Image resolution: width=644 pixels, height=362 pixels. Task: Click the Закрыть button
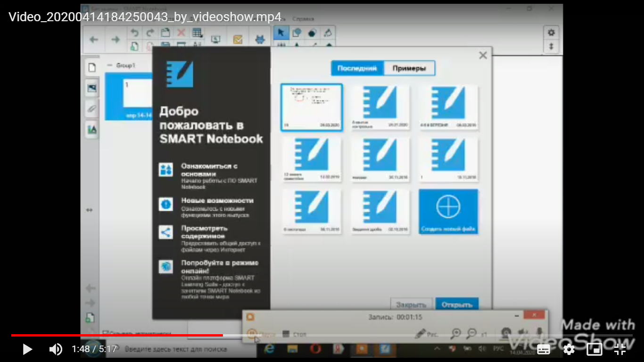click(x=411, y=305)
